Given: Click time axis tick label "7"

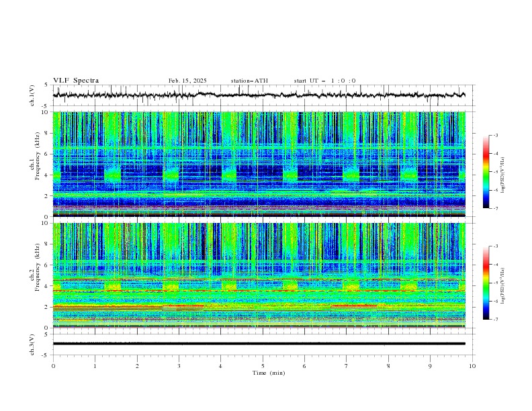Looking at the screenshot, I should [x=347, y=366].
